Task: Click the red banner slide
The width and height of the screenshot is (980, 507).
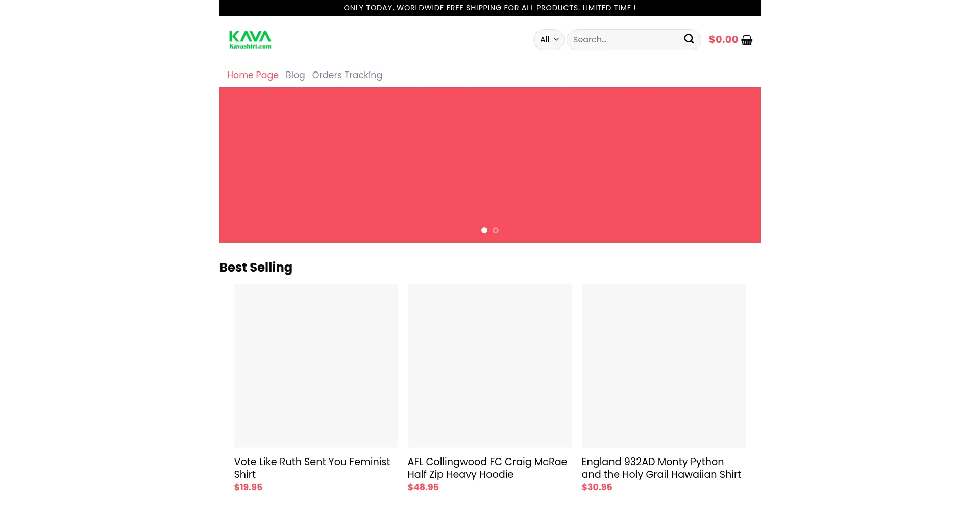Action: coord(489,158)
